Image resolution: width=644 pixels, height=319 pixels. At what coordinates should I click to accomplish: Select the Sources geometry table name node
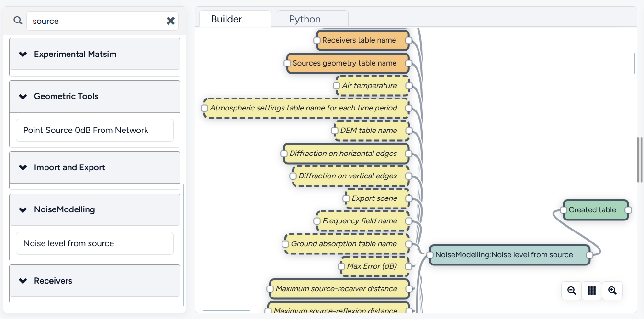[348, 63]
